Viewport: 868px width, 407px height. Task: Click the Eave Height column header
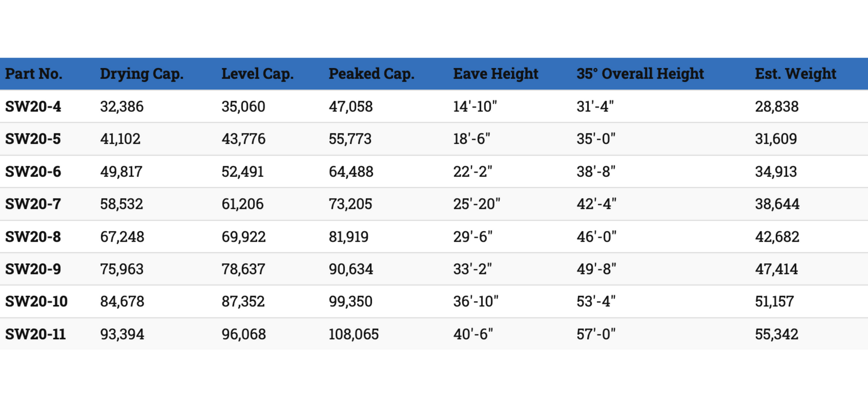pyautogui.click(x=496, y=74)
